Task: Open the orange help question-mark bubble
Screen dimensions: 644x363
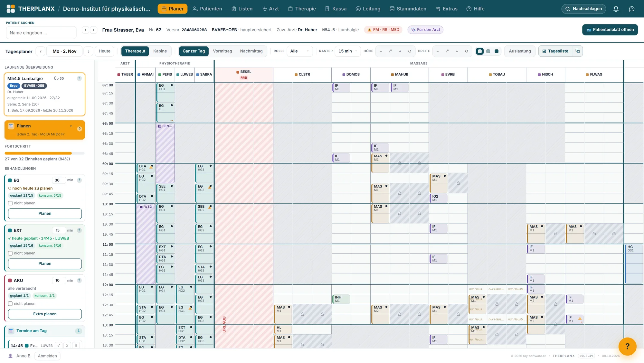Action: point(627,346)
